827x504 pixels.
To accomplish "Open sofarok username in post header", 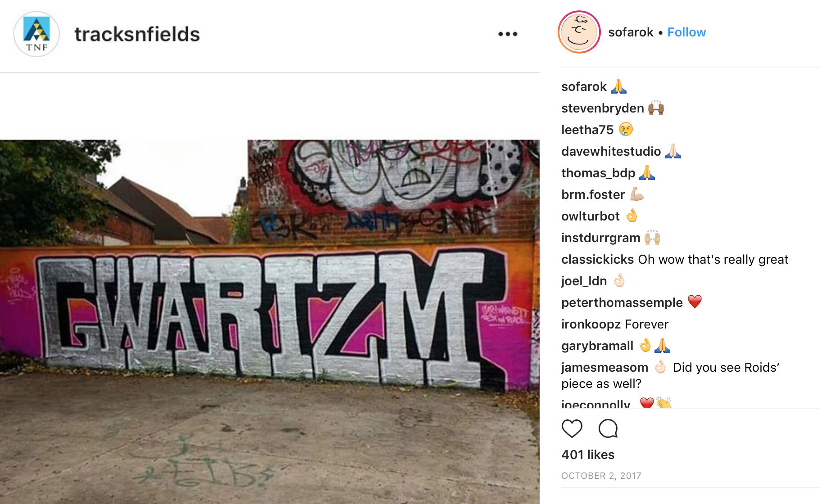I will 631,32.
